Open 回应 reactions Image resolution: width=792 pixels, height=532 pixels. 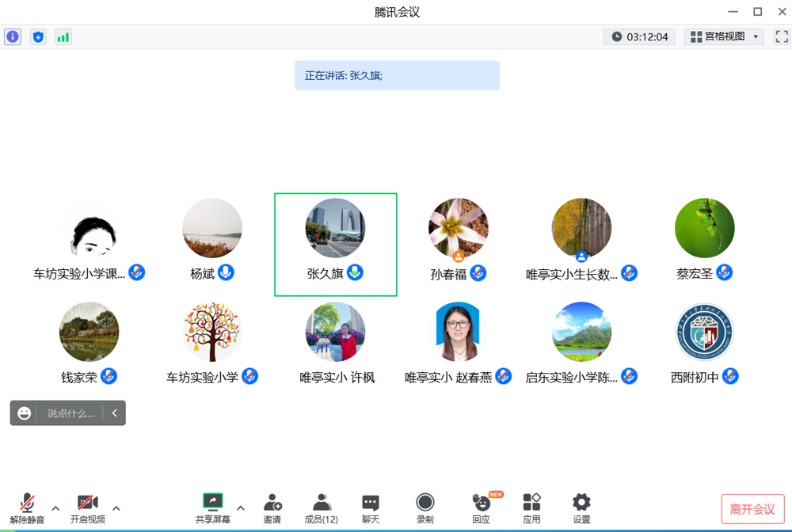482,509
